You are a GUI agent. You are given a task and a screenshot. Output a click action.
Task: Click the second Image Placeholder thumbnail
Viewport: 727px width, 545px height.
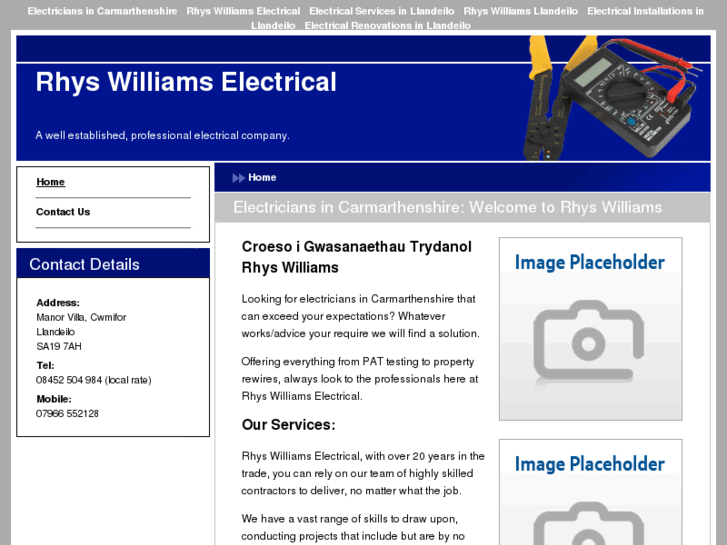click(590, 492)
